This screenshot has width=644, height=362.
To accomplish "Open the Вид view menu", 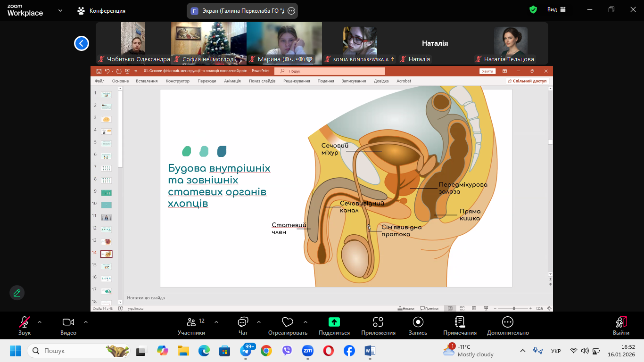I will pos(556,10).
